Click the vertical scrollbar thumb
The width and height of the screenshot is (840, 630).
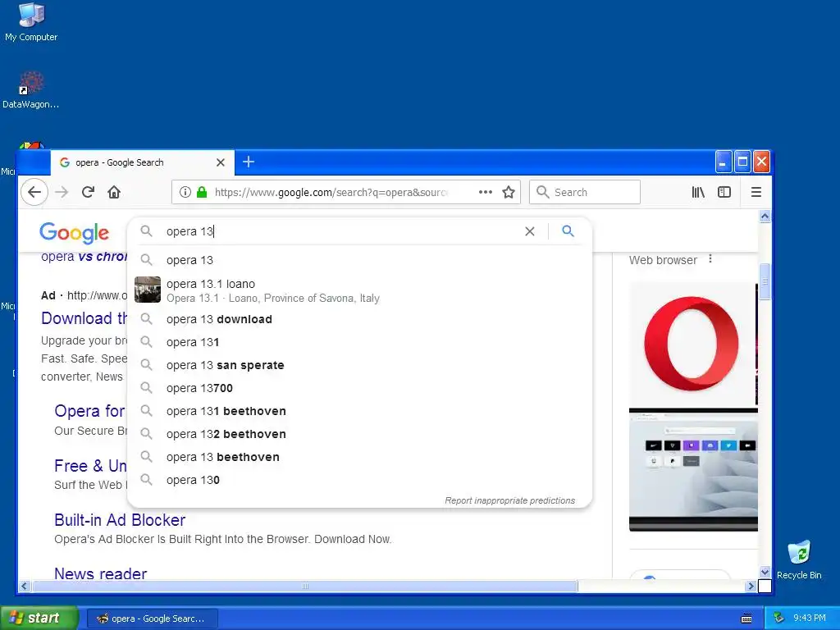(765, 282)
